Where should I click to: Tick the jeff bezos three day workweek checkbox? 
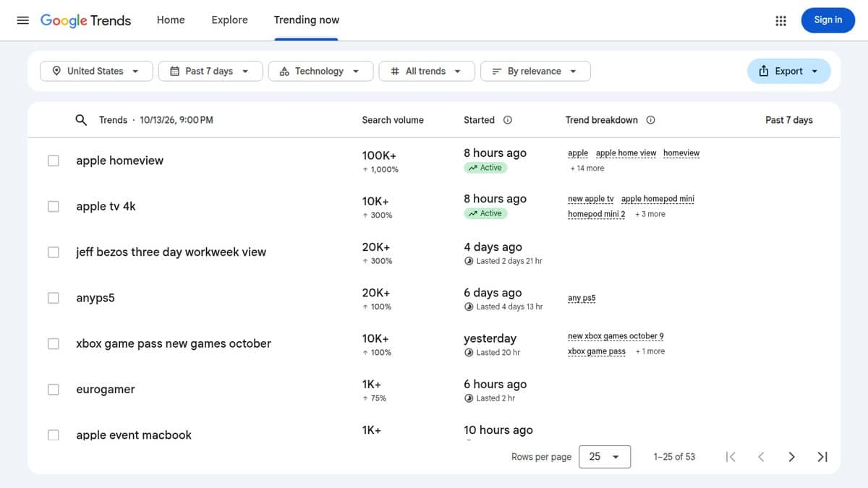point(54,252)
